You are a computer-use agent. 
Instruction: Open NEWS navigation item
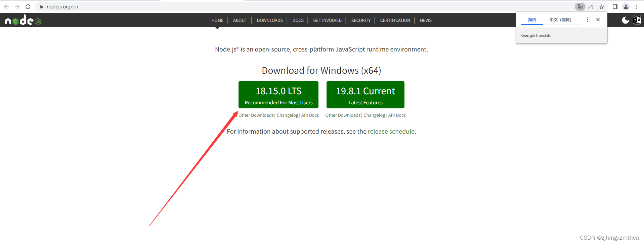[x=426, y=20]
